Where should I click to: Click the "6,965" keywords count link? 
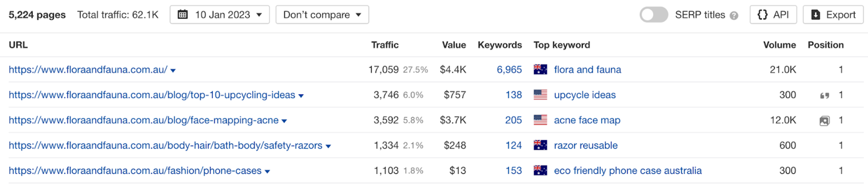point(509,70)
